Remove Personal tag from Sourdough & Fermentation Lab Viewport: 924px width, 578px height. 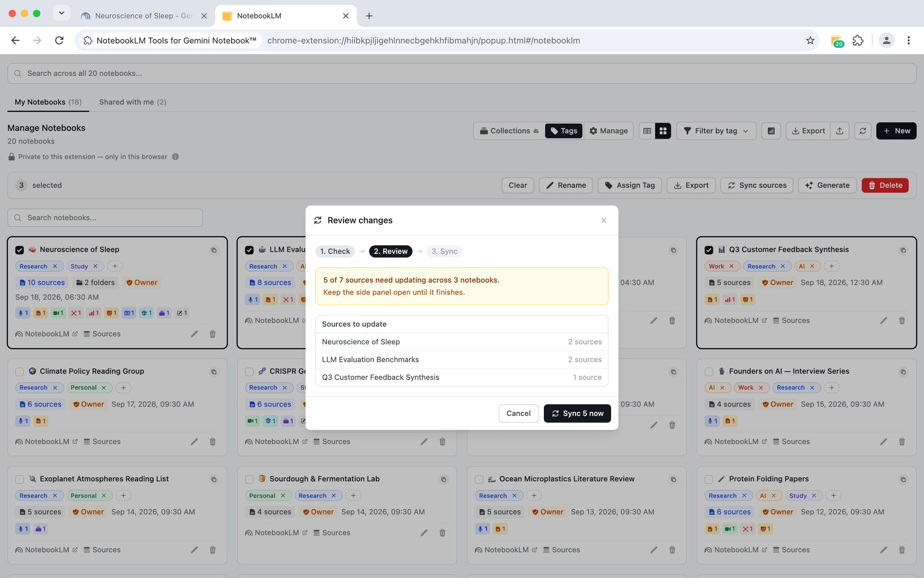click(x=283, y=496)
